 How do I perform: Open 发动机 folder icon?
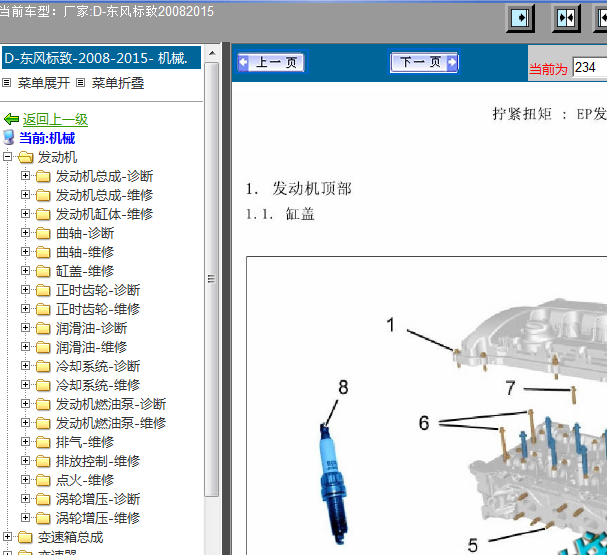point(26,158)
